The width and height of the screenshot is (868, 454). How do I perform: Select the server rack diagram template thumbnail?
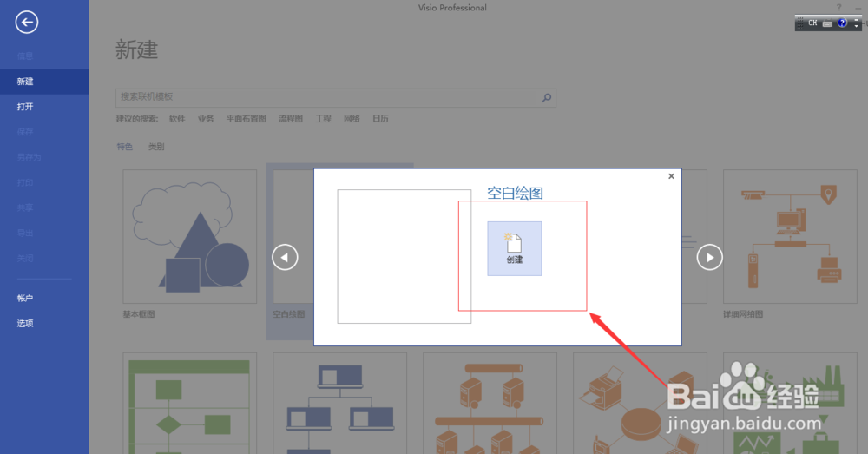[490, 404]
